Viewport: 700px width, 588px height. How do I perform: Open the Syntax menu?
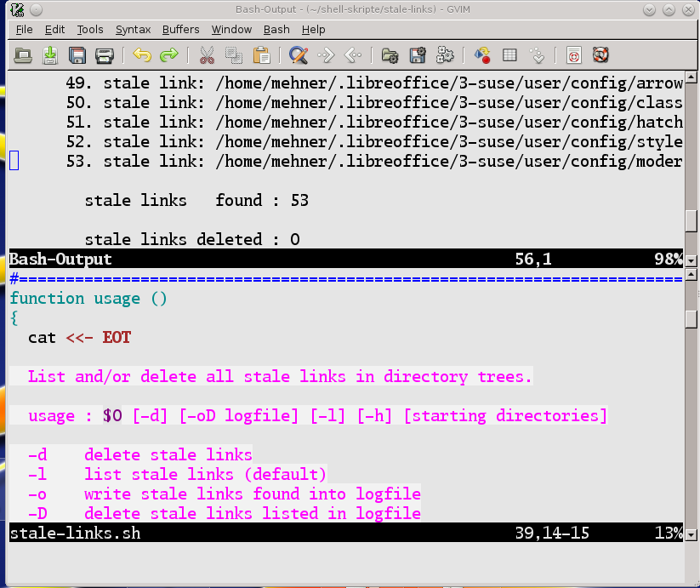point(133,29)
